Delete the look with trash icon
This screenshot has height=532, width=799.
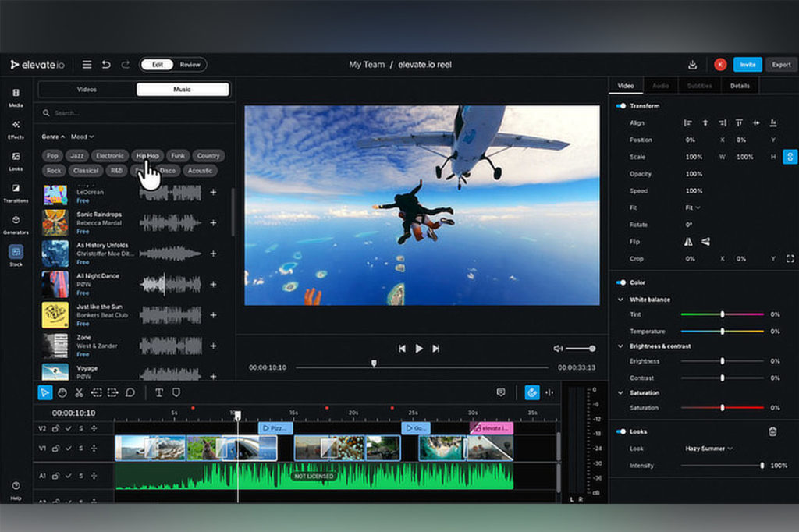click(772, 431)
